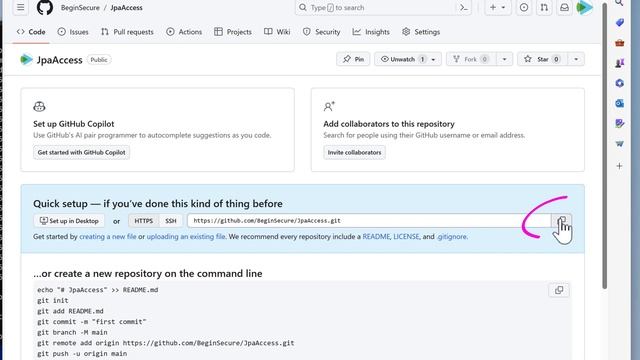Viewport: 640px width, 360px height.
Task: Copy the repository URL to clipboard
Action: click(562, 221)
